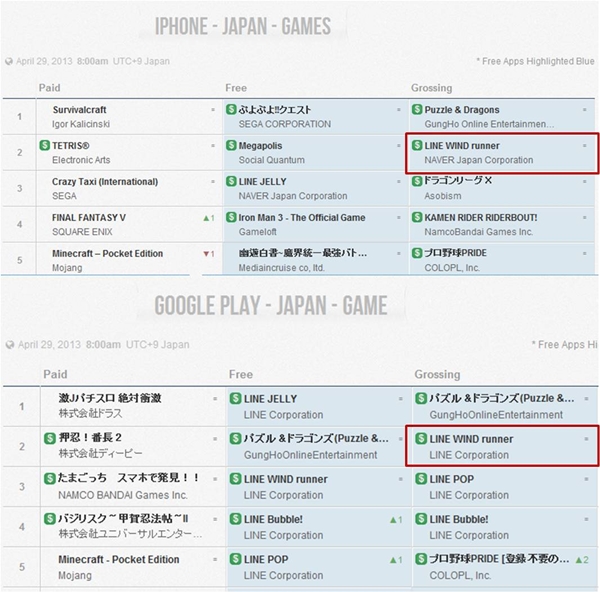Click the Gameloft publisher text

258,232
